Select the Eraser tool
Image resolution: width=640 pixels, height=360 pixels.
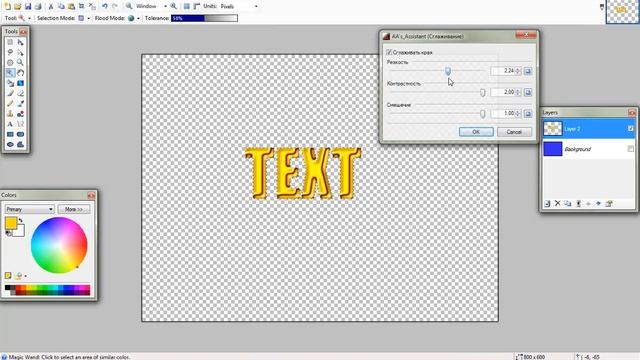20,93
